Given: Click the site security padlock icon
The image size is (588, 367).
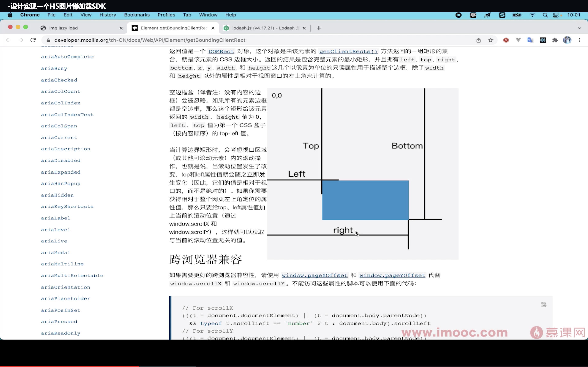Looking at the screenshot, I should click(48, 40).
